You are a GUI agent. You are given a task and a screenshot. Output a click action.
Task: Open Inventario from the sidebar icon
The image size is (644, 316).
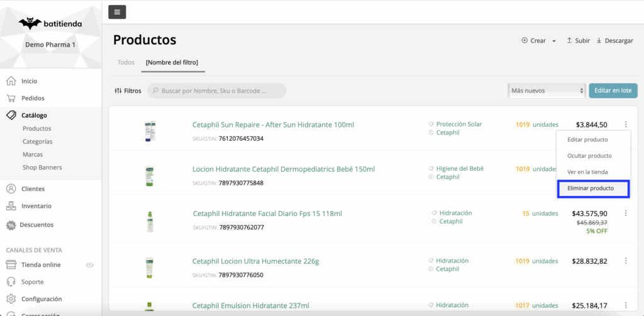click(11, 206)
